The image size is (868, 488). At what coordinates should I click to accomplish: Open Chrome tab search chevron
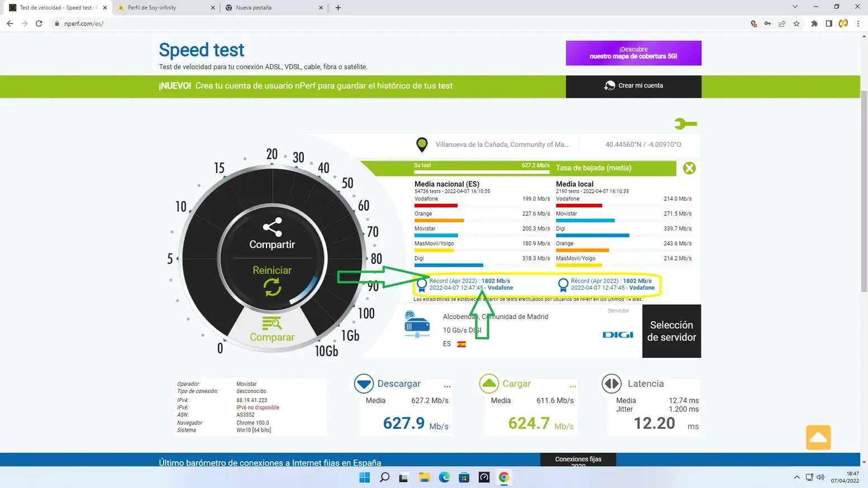(x=795, y=7)
